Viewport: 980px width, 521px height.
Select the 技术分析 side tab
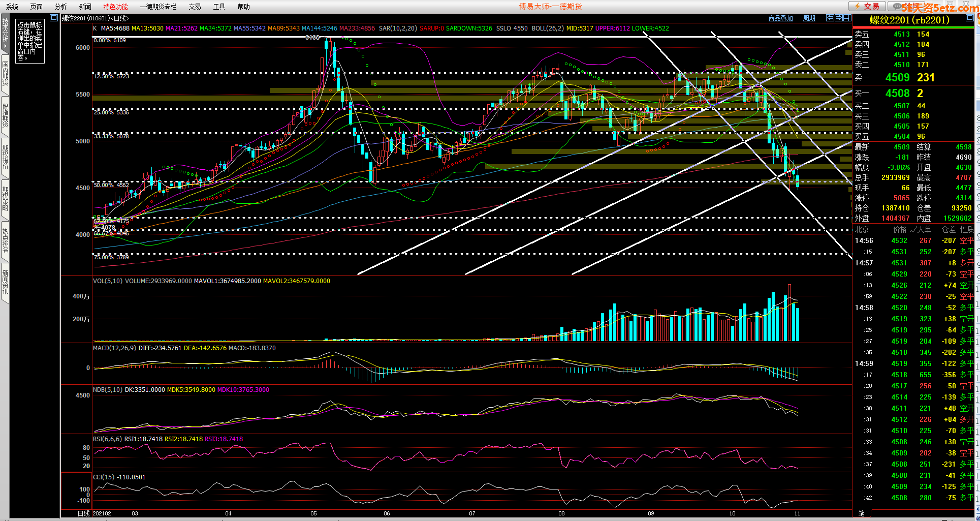[x=5, y=33]
